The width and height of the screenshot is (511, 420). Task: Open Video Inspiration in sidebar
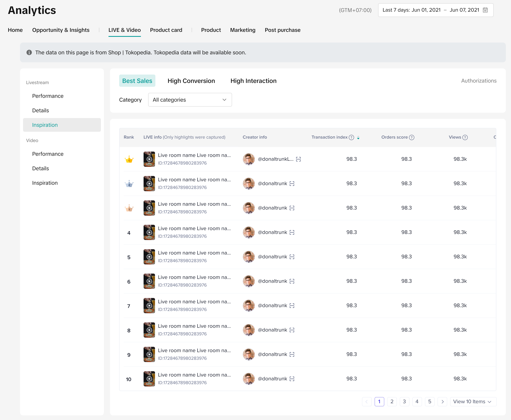tap(45, 183)
